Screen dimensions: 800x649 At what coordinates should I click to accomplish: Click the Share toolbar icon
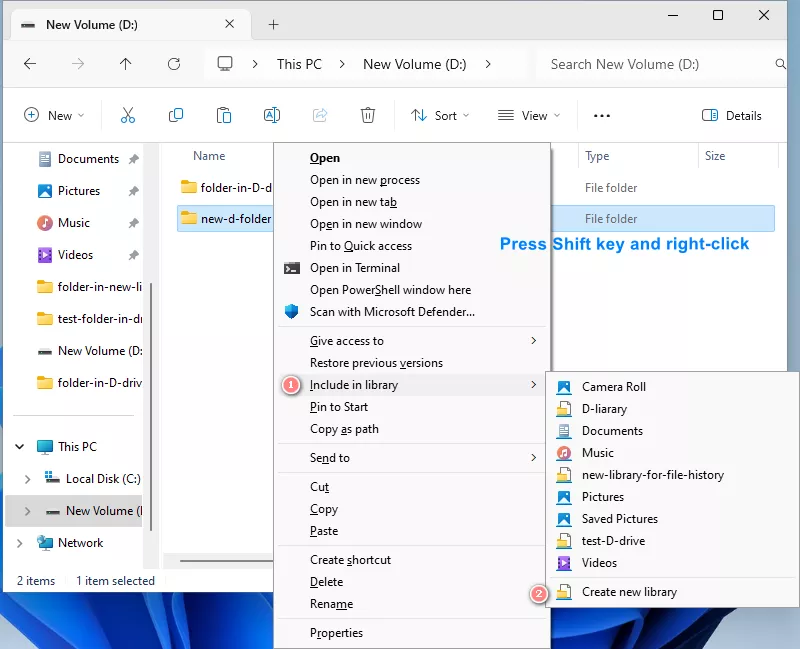click(x=320, y=115)
